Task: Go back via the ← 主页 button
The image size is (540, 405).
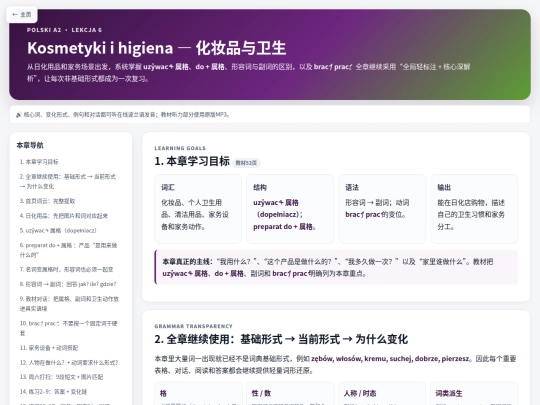Action: [x=22, y=14]
